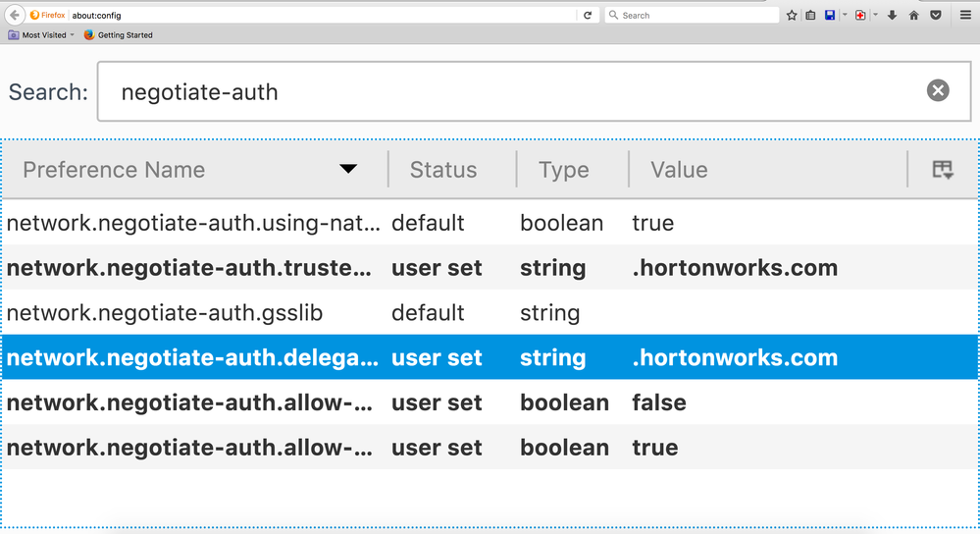The image size is (980, 534).
Task: Open the column picker in table header
Action: coord(943,170)
